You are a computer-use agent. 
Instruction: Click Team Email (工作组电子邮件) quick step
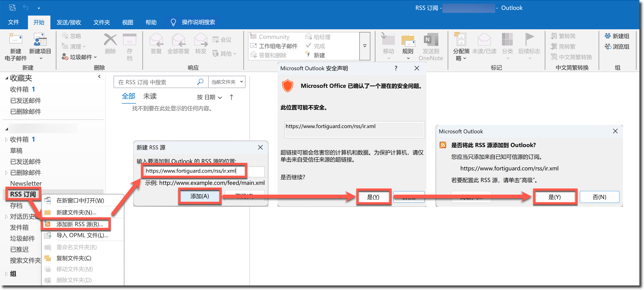pos(274,46)
